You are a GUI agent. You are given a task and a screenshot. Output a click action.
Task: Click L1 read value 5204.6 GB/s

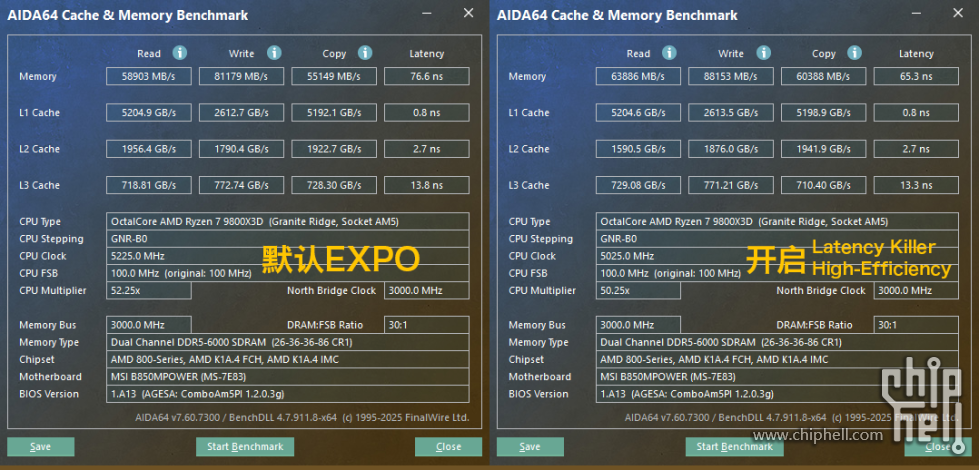coord(638,113)
